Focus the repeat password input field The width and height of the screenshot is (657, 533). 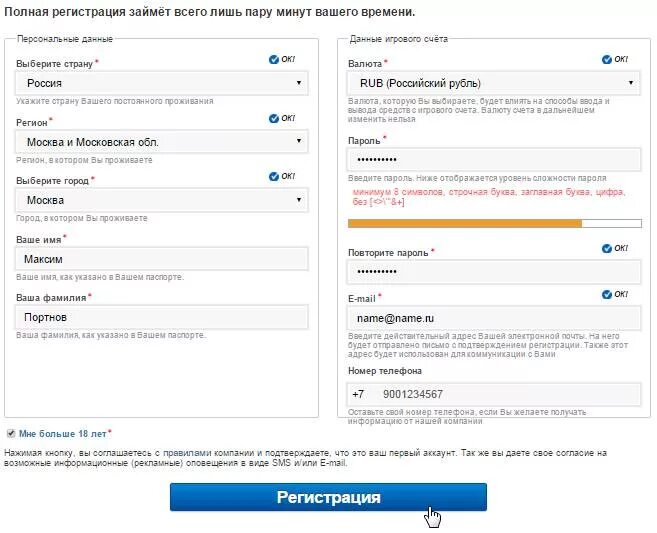click(x=494, y=271)
